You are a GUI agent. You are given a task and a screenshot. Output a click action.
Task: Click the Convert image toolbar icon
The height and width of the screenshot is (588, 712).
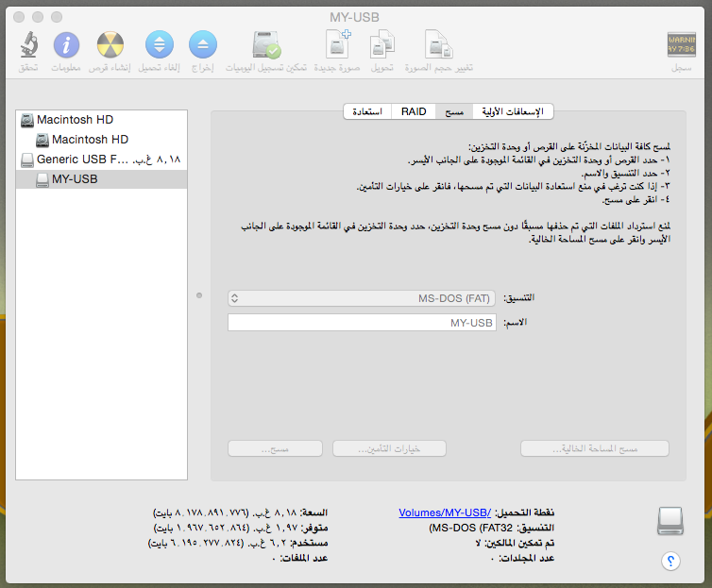pos(381,44)
